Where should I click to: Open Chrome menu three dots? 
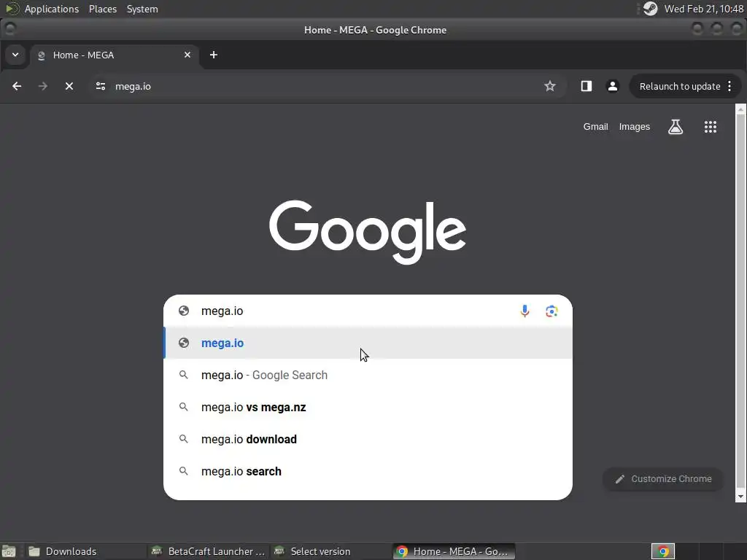tap(729, 86)
